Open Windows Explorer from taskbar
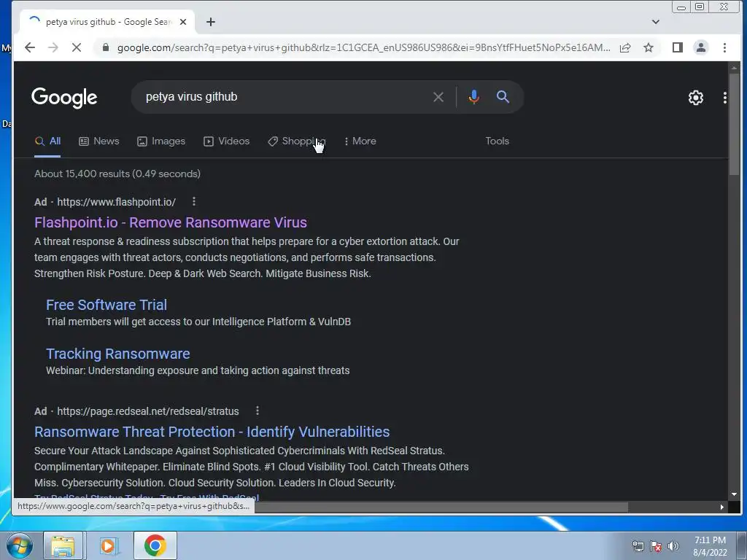 coord(63,545)
